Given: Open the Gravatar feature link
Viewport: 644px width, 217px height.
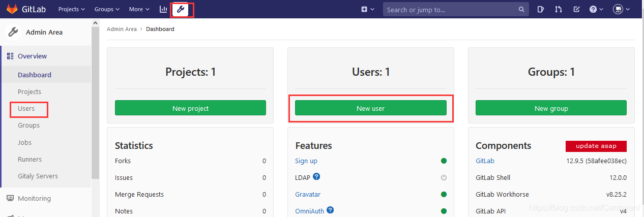Looking at the screenshot, I should click(308, 194).
